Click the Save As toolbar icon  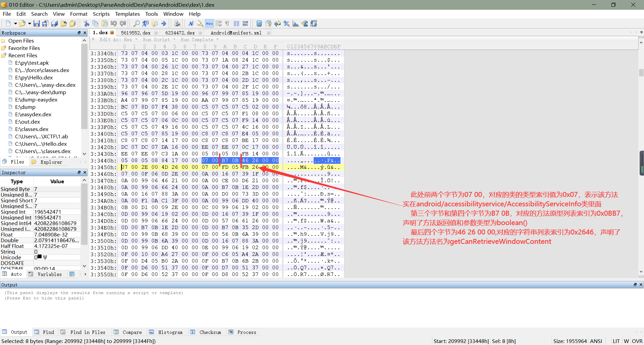click(45, 23)
